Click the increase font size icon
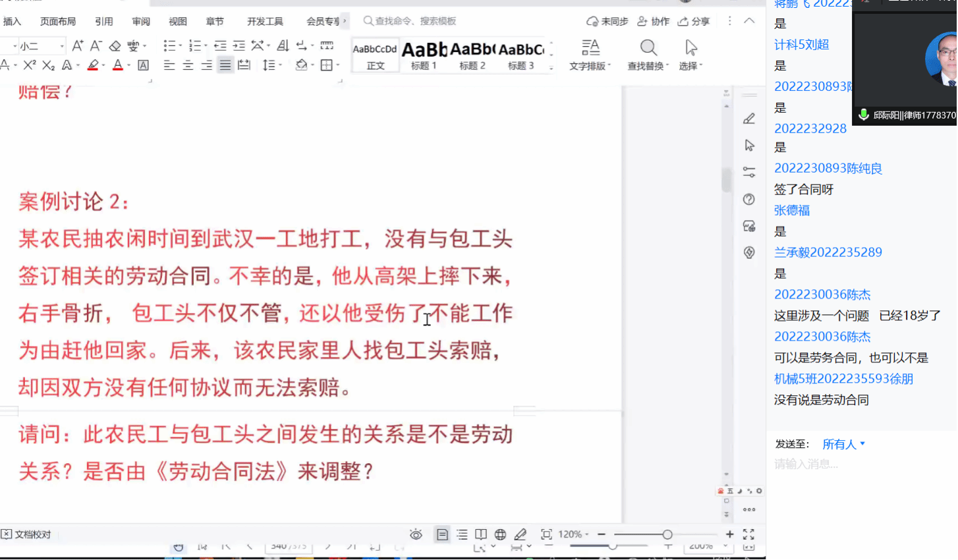The image size is (958, 560). [x=78, y=45]
